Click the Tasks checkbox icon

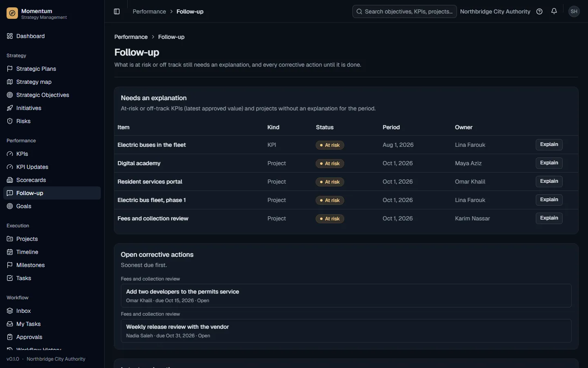pos(10,278)
